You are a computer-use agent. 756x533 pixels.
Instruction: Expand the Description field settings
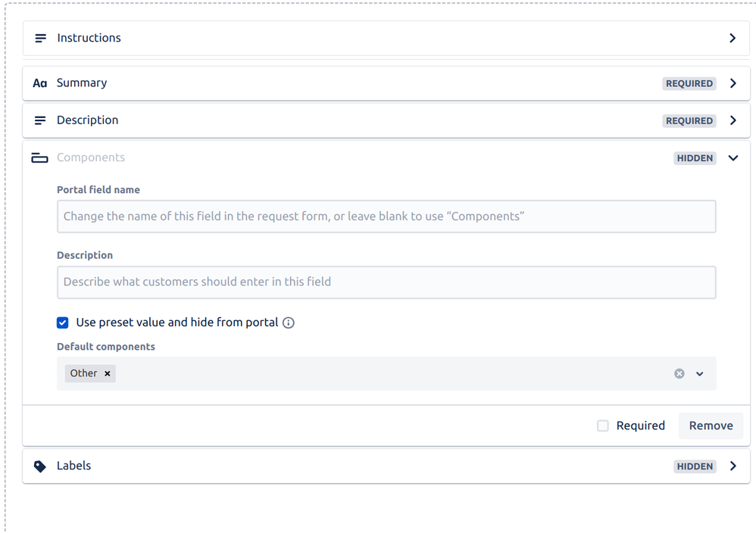733,120
